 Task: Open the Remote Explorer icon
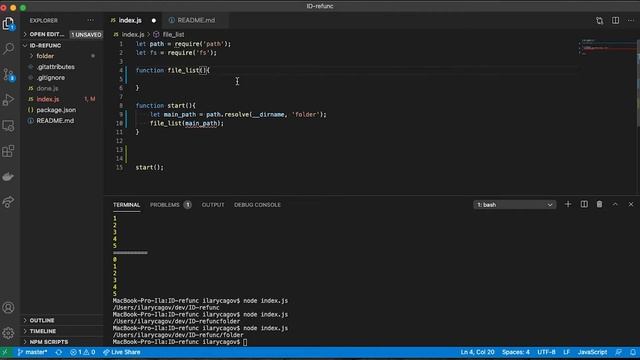[x=9, y=126]
